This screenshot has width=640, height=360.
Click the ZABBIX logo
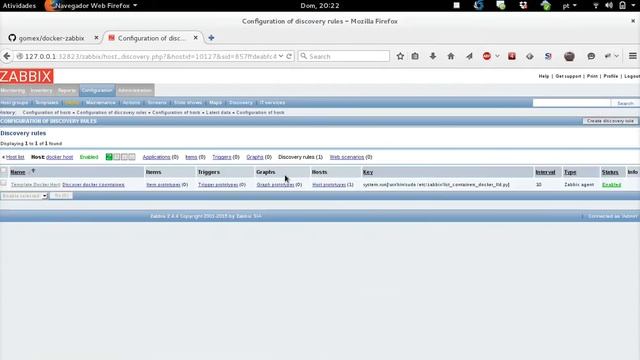tap(27, 76)
